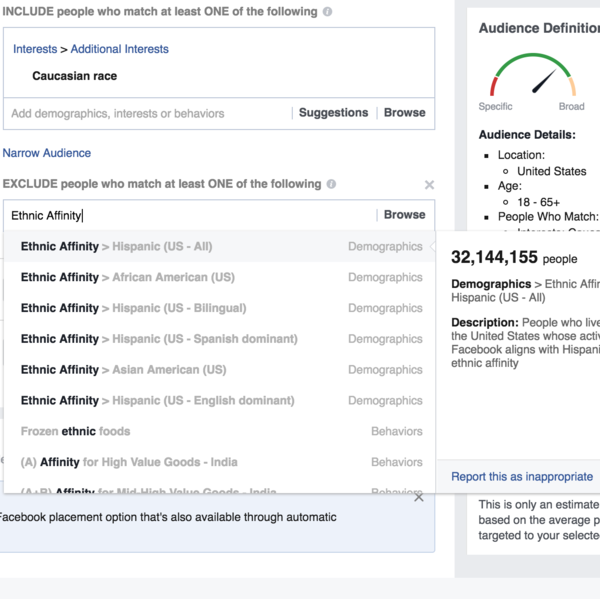This screenshot has width=600, height=599.
Task: Click Browse in the include box
Action: [x=404, y=113]
